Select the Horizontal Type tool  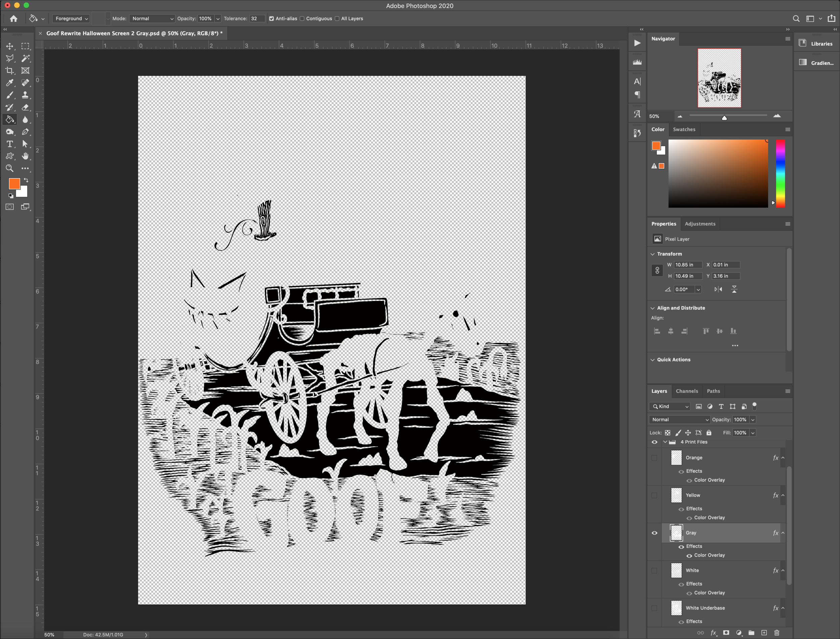pyautogui.click(x=9, y=144)
